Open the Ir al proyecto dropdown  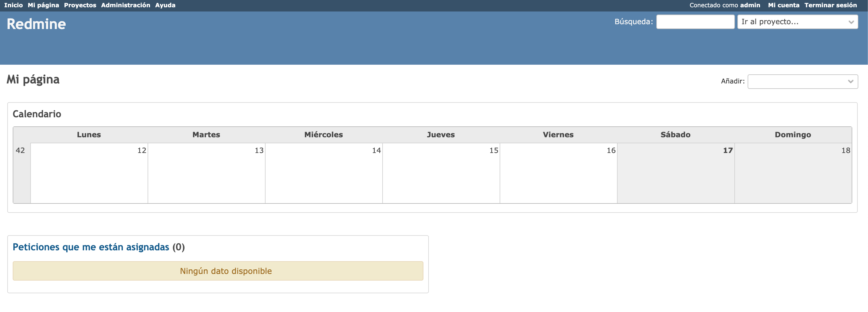pos(798,21)
